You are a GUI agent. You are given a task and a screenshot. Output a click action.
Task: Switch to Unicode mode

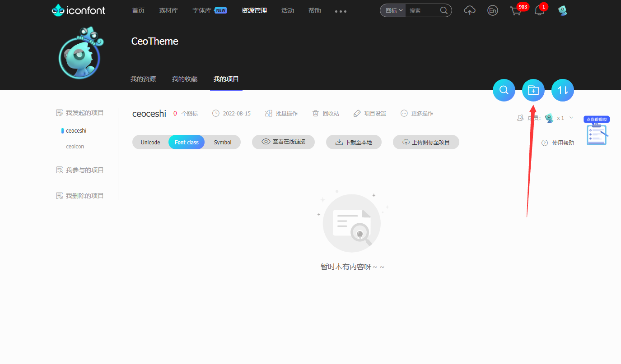point(150,142)
